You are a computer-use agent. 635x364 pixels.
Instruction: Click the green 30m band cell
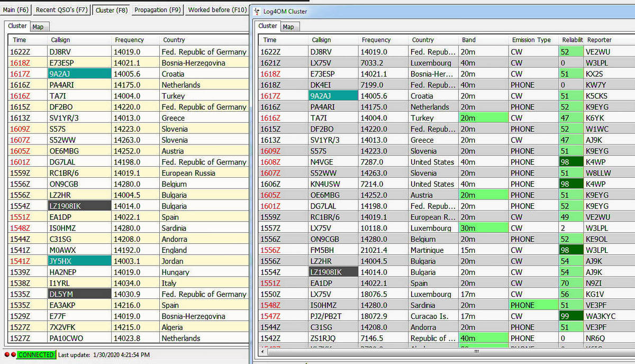click(483, 228)
